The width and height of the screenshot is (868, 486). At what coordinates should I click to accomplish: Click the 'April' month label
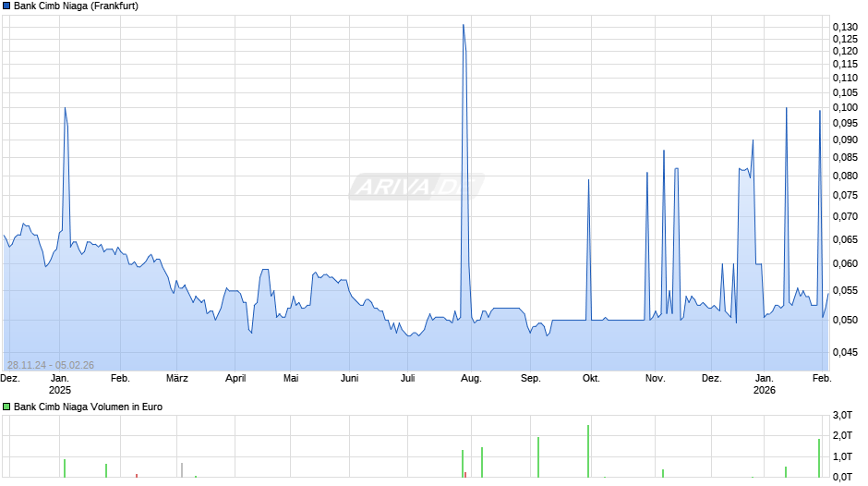(235, 379)
